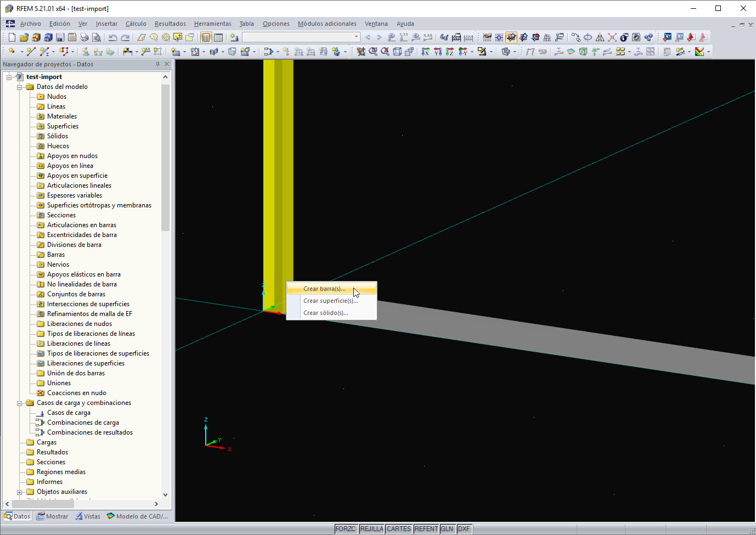Select Barras in the navigator tree
Viewport: 756px width, 535px height.
[x=55, y=255]
